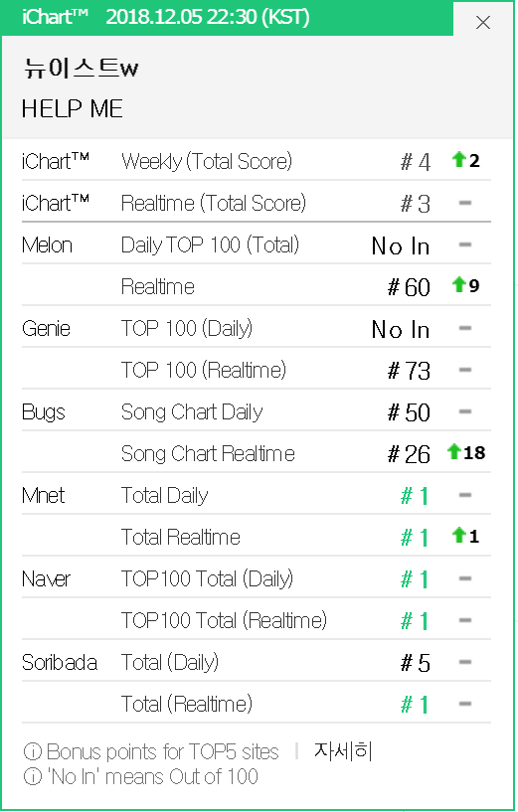Select the Genie TOP 100 (Realtime) row

pyautogui.click(x=257, y=371)
